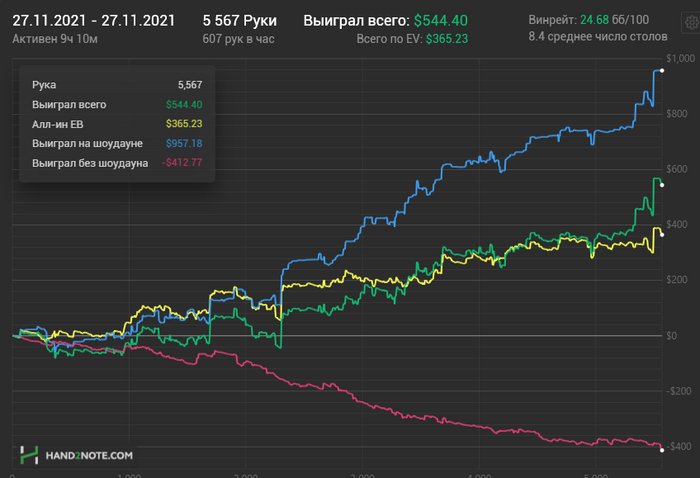
Task: Open the graph settings gear icon
Action: (692, 22)
